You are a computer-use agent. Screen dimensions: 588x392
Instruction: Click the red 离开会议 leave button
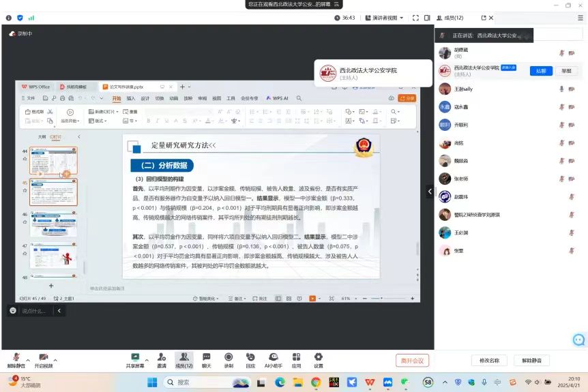tap(412, 361)
